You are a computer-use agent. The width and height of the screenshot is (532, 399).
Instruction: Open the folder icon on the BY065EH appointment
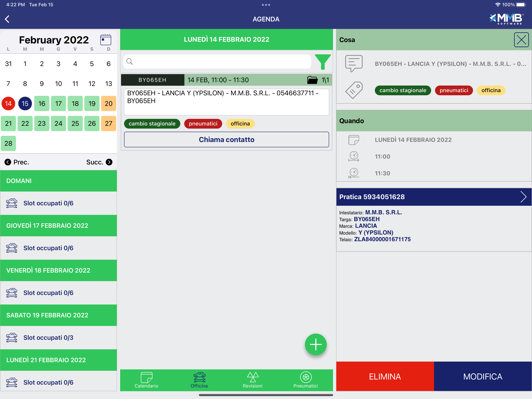(x=312, y=80)
